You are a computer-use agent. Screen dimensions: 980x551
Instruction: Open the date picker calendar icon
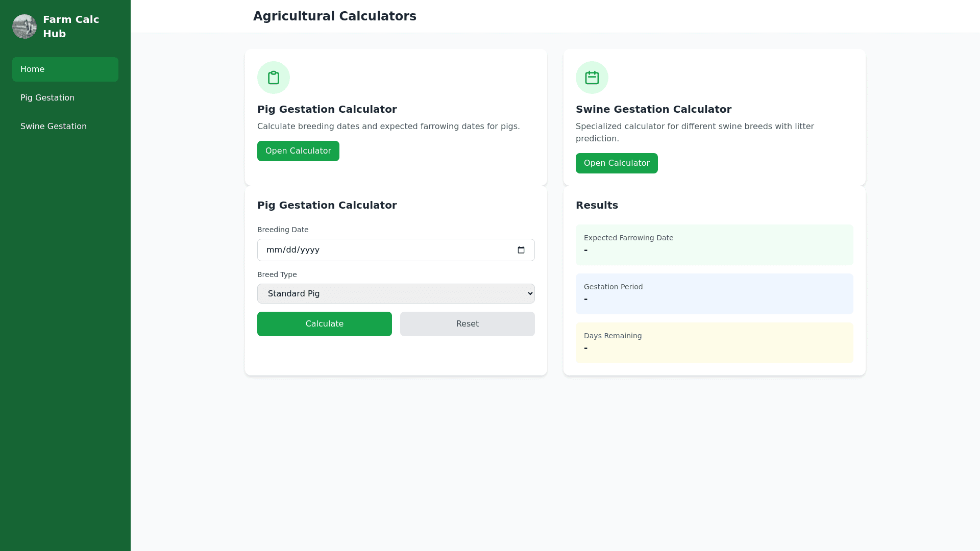tap(521, 250)
